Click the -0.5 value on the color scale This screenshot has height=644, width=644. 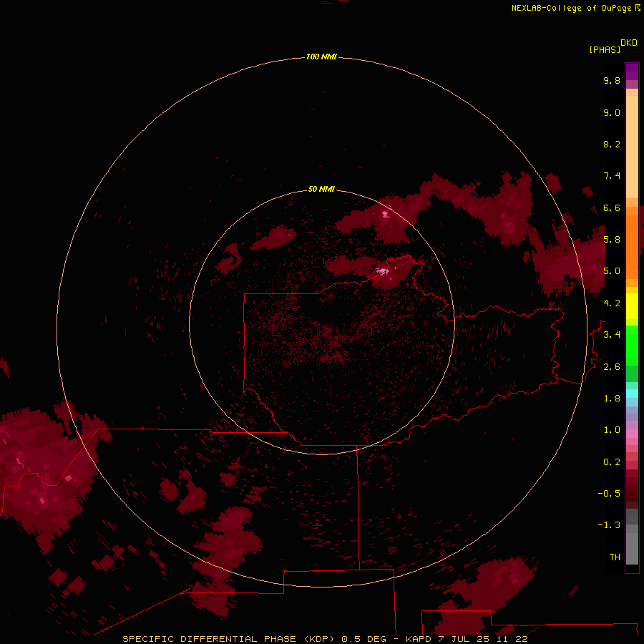(609, 494)
